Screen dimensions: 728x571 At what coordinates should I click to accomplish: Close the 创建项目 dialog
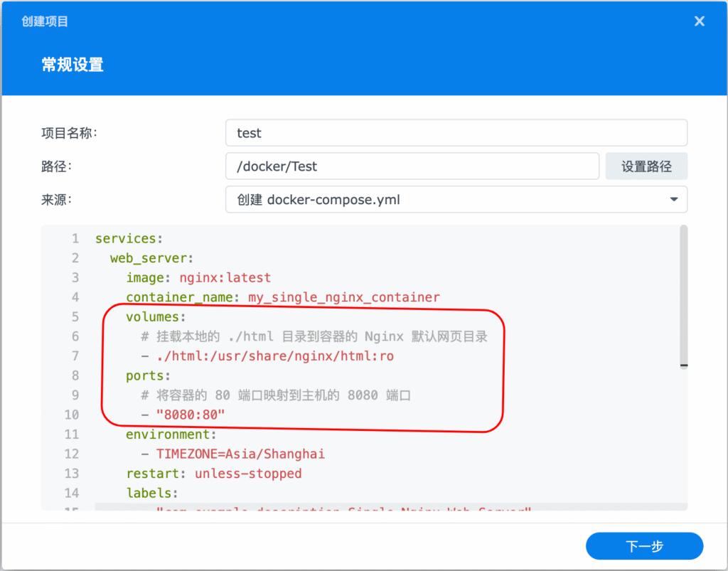point(700,21)
